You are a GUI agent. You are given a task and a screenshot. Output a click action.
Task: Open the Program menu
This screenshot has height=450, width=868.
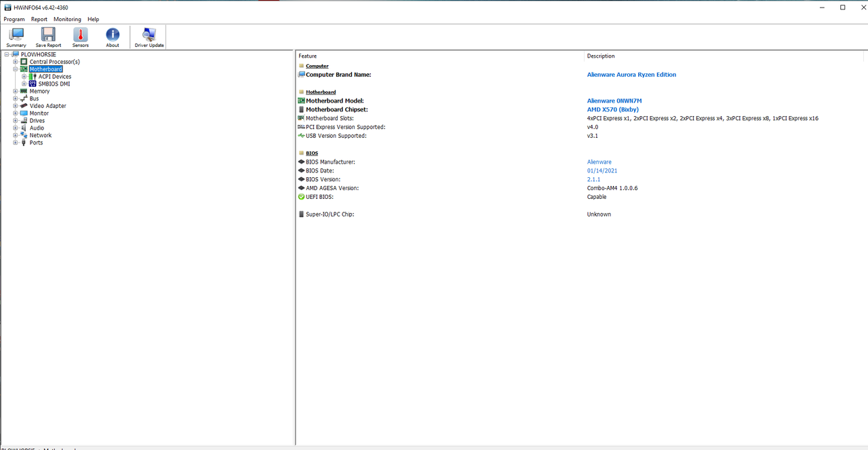click(x=14, y=20)
